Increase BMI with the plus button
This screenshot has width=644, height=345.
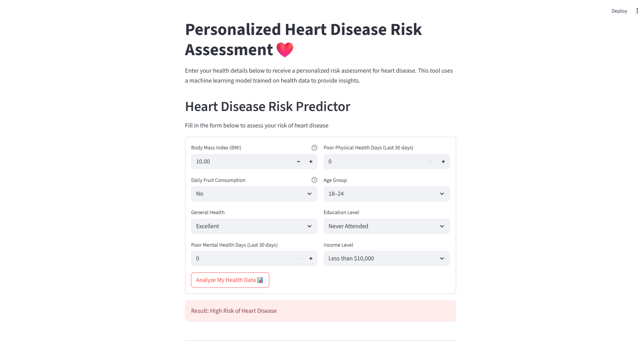tap(311, 162)
